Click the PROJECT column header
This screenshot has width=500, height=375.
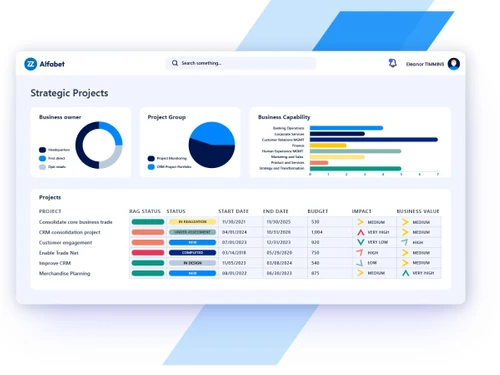(50, 211)
